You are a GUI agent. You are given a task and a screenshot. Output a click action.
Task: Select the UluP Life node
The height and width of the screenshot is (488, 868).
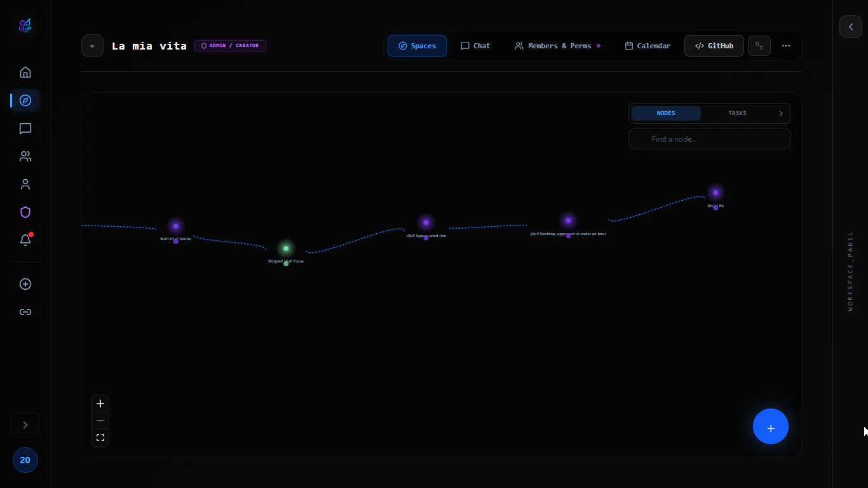point(715,193)
